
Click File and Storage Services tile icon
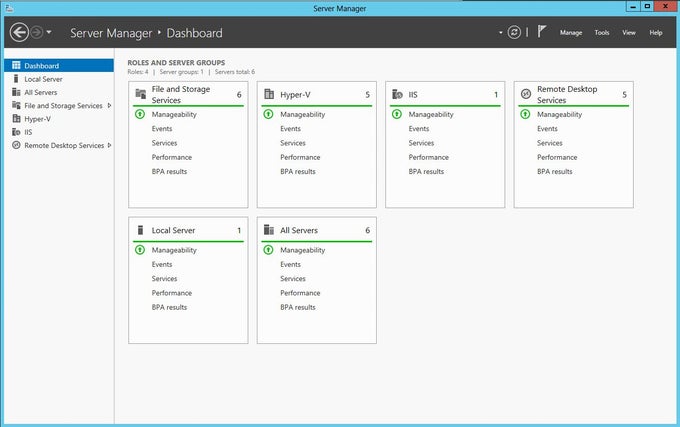141,94
